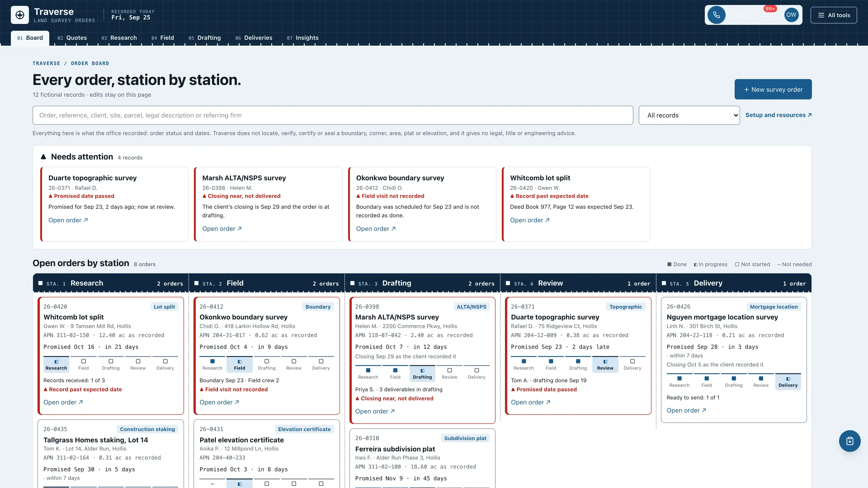Click the Construction staking tag on order 26-0435
Screen dimensions: 868x488
[147, 429]
